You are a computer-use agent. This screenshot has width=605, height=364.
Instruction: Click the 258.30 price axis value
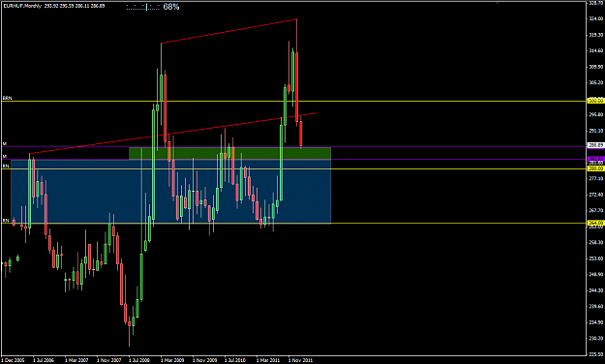595,242
